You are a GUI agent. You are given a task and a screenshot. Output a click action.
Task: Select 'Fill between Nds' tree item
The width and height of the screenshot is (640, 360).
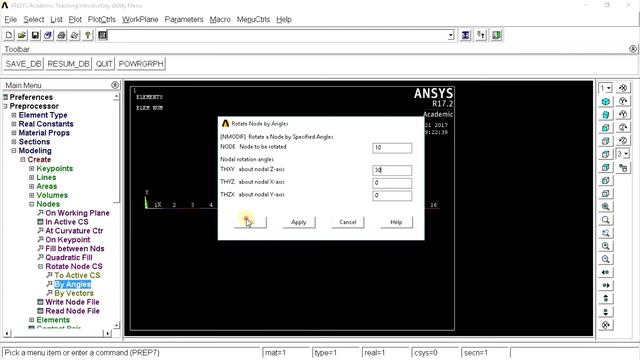pyautogui.click(x=75, y=249)
